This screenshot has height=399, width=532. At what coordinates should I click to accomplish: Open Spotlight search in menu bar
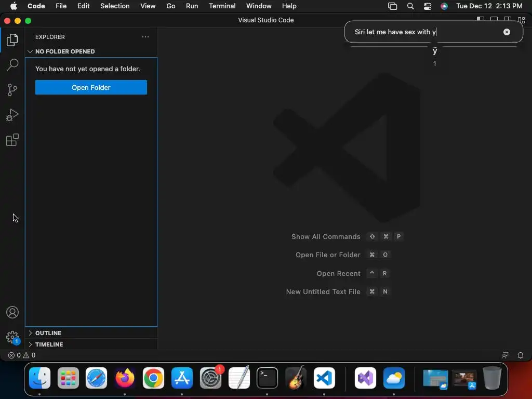[x=410, y=6]
